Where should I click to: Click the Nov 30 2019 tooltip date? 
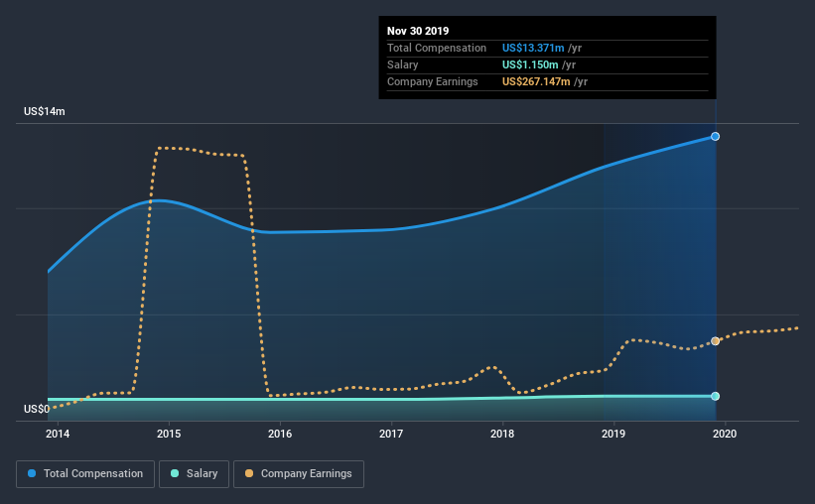pos(418,31)
